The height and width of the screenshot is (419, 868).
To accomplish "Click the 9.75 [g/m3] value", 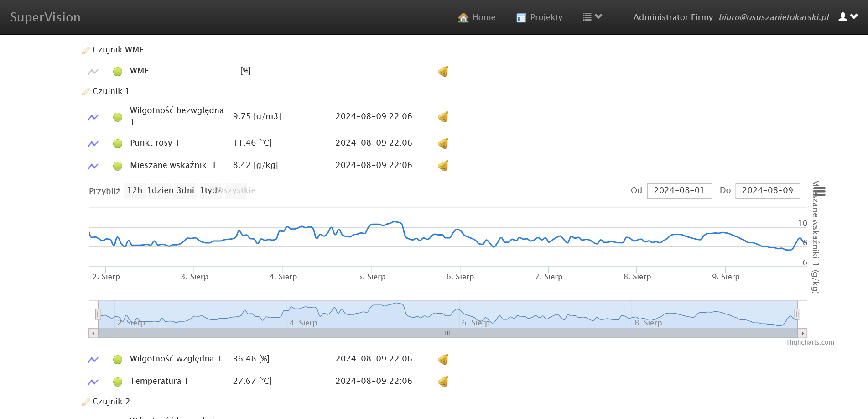I will [257, 116].
